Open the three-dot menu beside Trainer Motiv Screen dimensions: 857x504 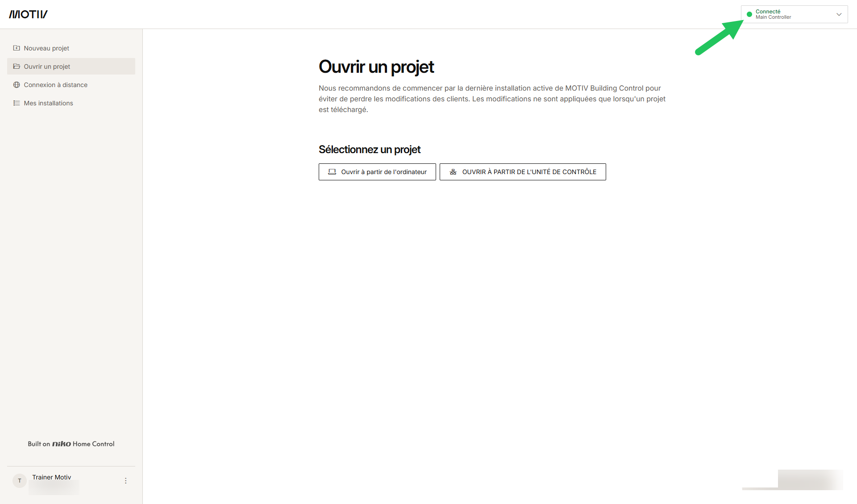click(x=126, y=481)
